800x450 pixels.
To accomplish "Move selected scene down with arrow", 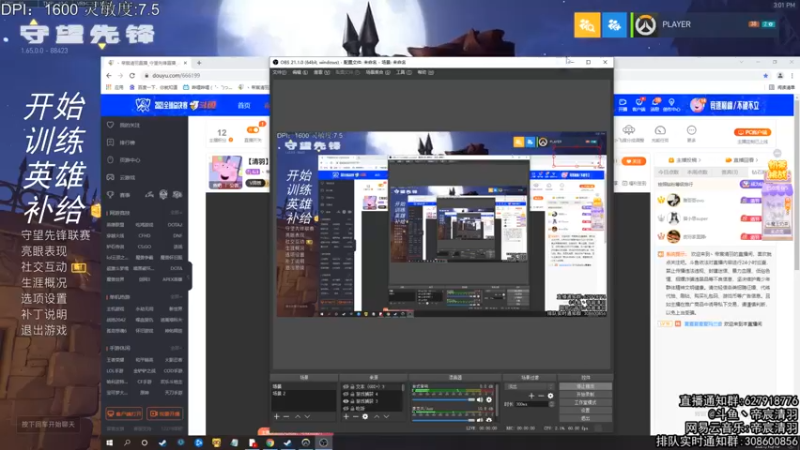I will point(307,416).
